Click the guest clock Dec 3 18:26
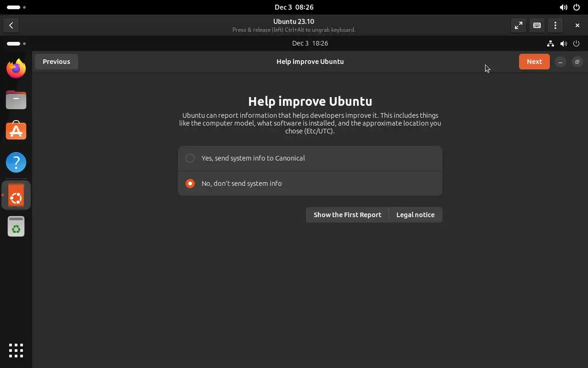This screenshot has width=588, height=368. coord(310,43)
